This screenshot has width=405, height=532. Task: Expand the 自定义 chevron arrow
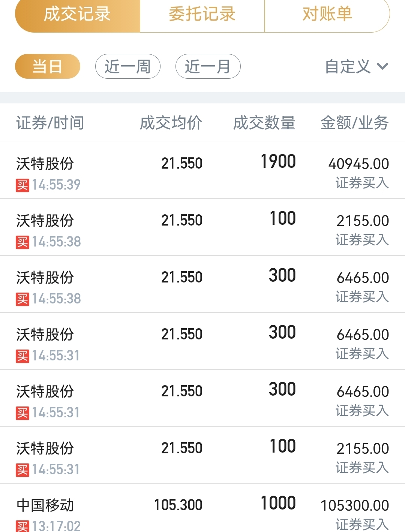coord(382,67)
